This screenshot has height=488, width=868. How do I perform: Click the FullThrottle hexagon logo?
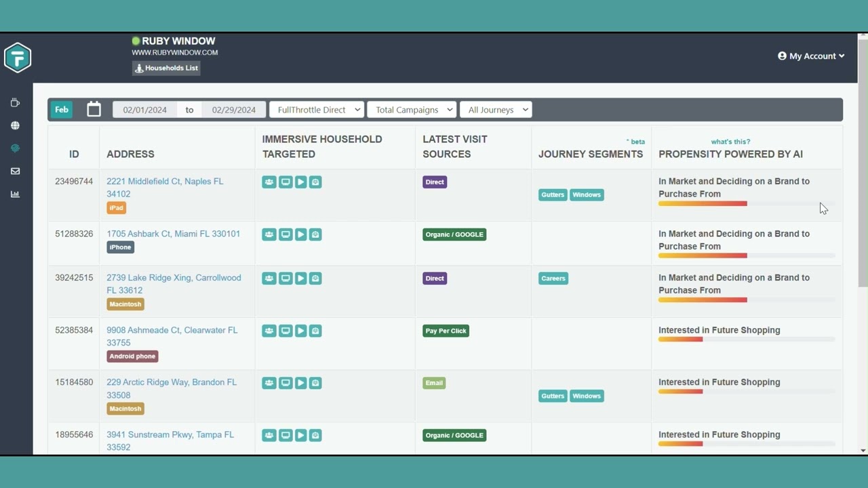18,58
